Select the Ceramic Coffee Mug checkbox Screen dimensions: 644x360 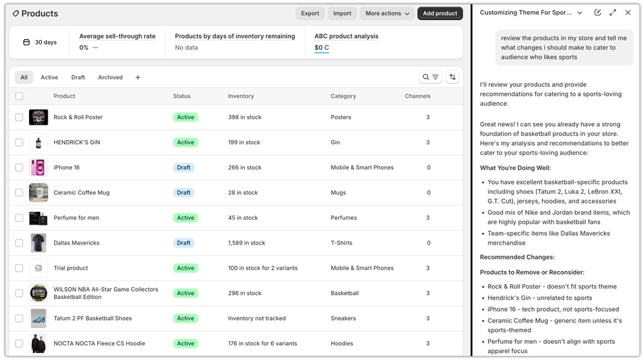[x=19, y=193]
